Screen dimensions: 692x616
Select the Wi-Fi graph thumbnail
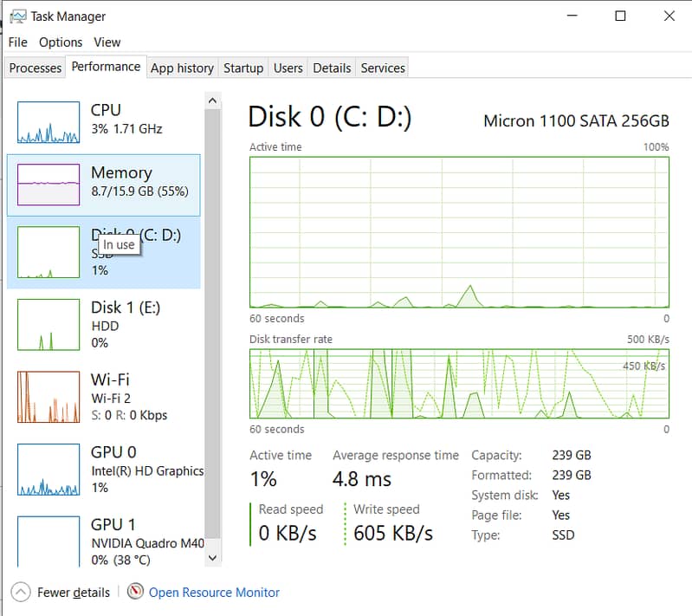[49, 397]
